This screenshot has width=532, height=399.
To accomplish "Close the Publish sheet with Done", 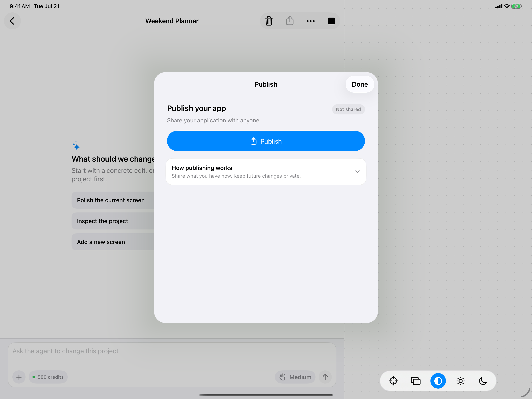I will pyautogui.click(x=360, y=84).
